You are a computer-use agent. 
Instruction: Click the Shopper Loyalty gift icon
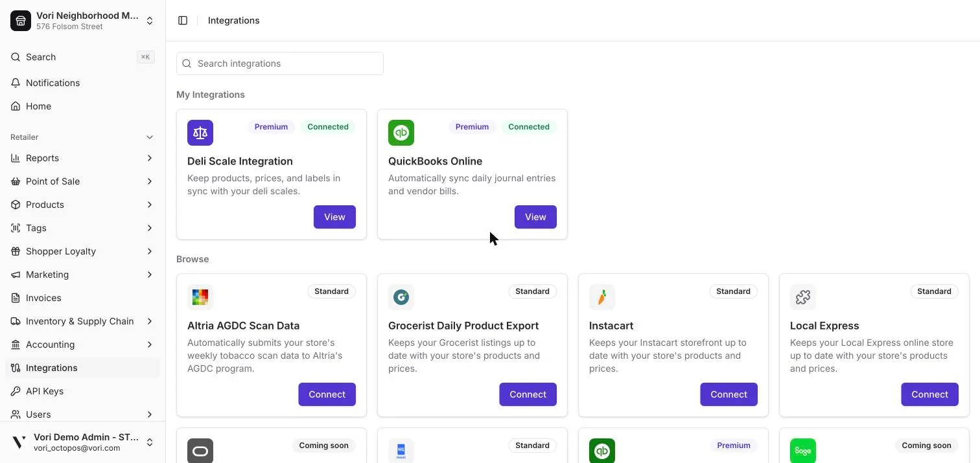point(16,251)
